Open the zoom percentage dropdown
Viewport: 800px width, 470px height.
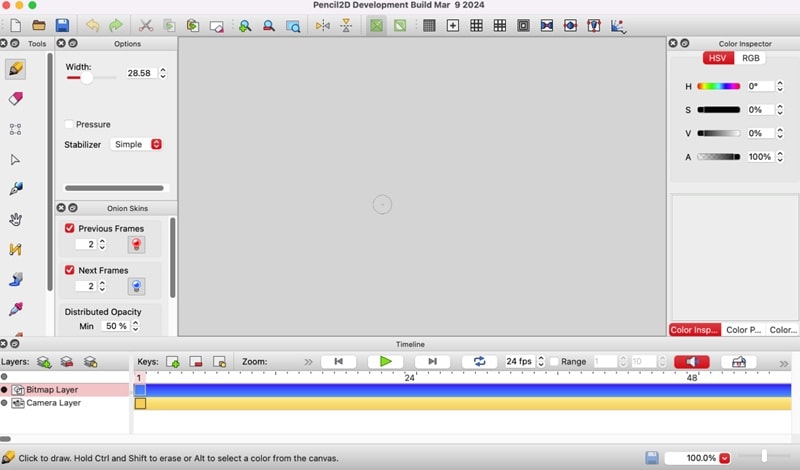pyautogui.click(x=724, y=458)
